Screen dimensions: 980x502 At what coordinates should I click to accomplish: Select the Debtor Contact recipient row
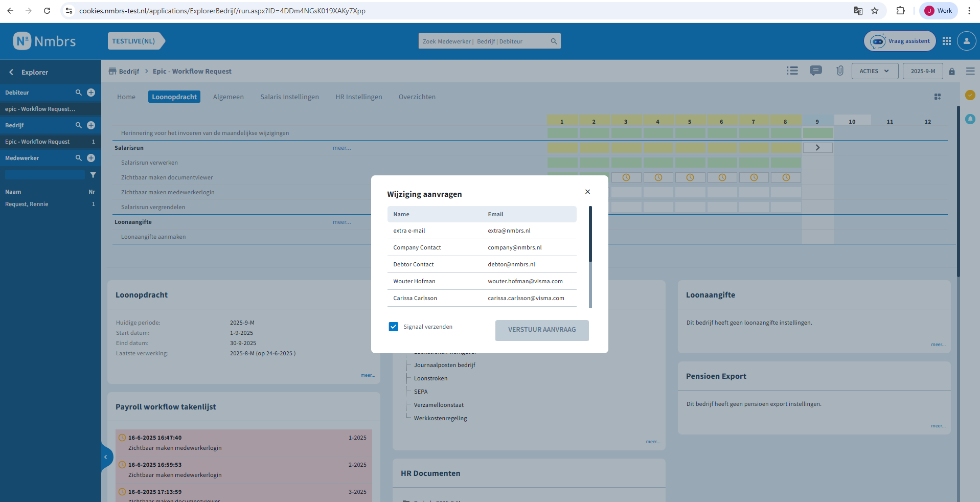tap(482, 264)
